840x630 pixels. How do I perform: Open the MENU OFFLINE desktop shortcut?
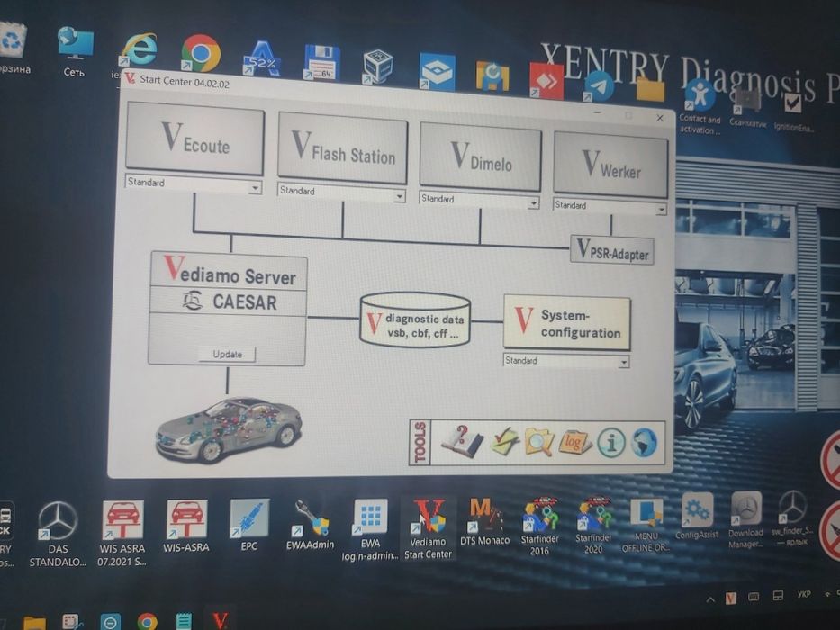pos(646,525)
